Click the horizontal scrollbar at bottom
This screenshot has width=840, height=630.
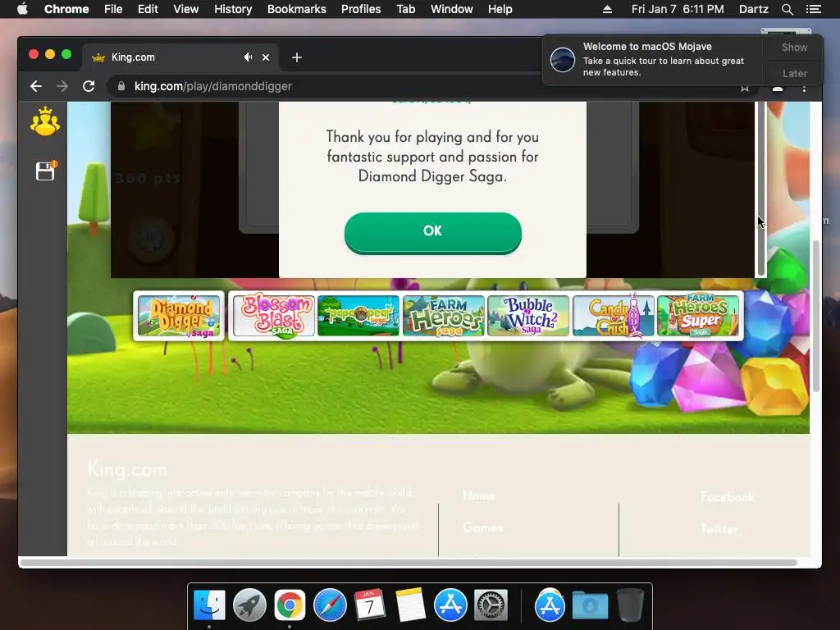(409, 563)
